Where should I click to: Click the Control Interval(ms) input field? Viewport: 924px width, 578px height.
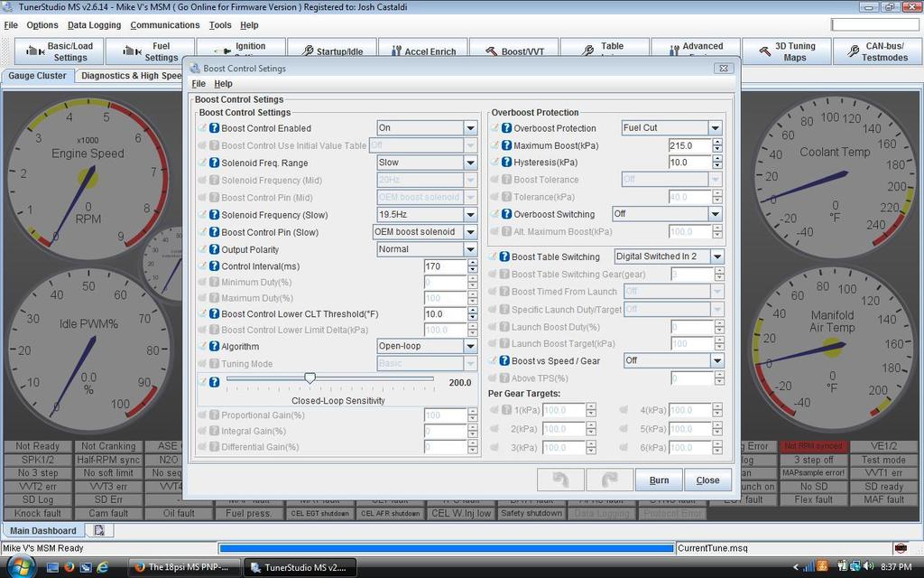(x=444, y=266)
